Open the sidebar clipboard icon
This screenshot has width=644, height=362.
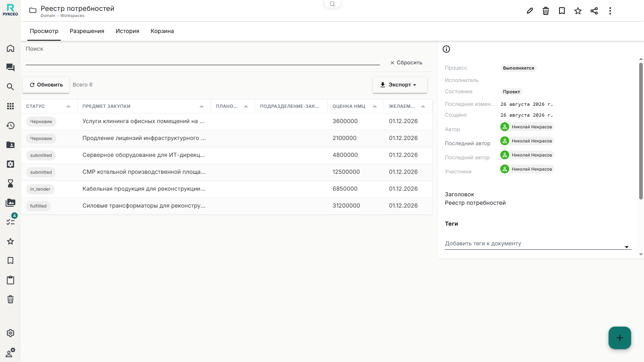[x=10, y=280]
